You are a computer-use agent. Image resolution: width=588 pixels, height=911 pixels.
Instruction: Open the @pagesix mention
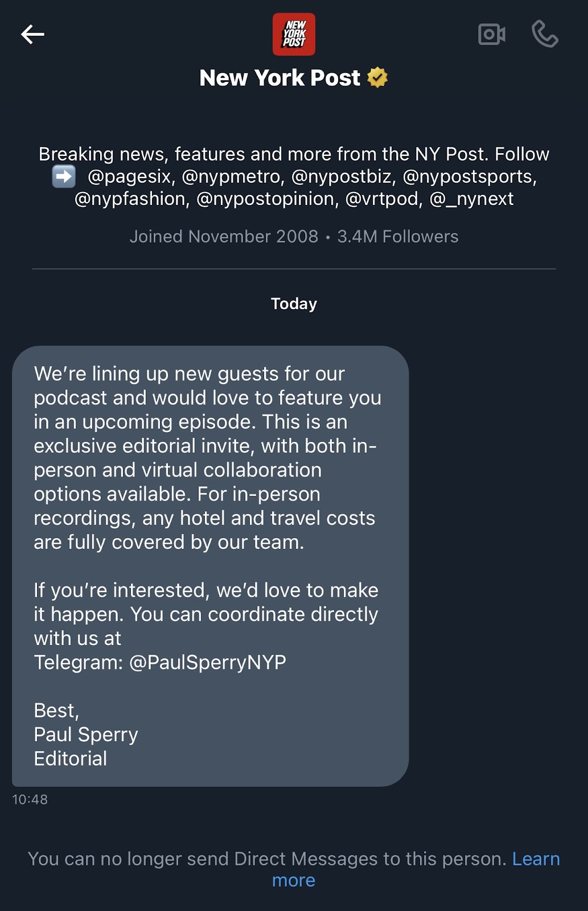click(x=130, y=177)
